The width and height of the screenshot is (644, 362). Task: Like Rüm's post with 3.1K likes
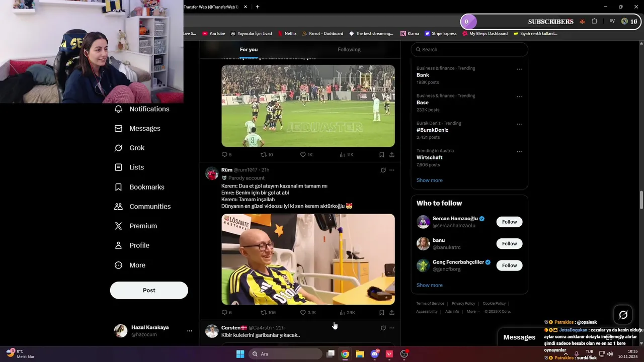pos(307,313)
